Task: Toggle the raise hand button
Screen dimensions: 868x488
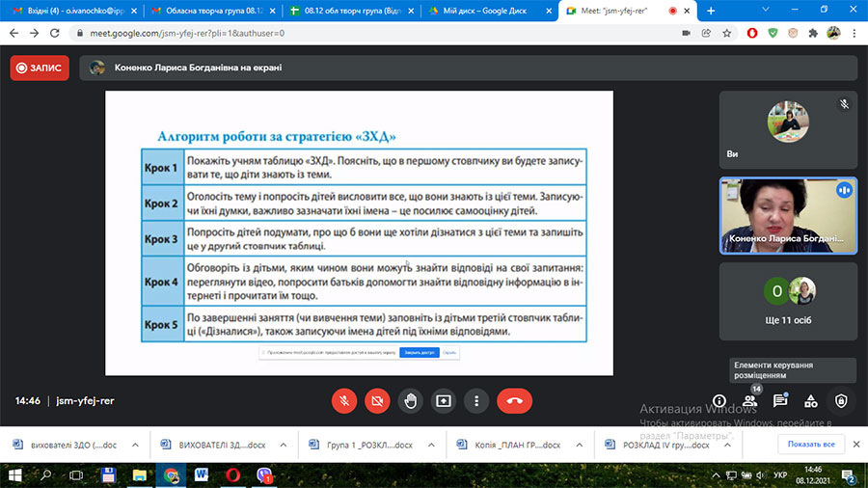Action: click(x=410, y=400)
